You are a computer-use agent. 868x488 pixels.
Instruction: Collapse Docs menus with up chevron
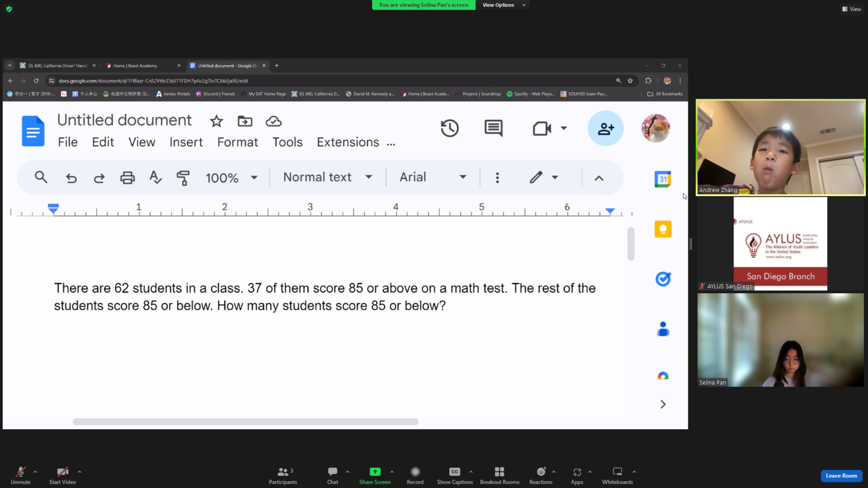click(599, 178)
